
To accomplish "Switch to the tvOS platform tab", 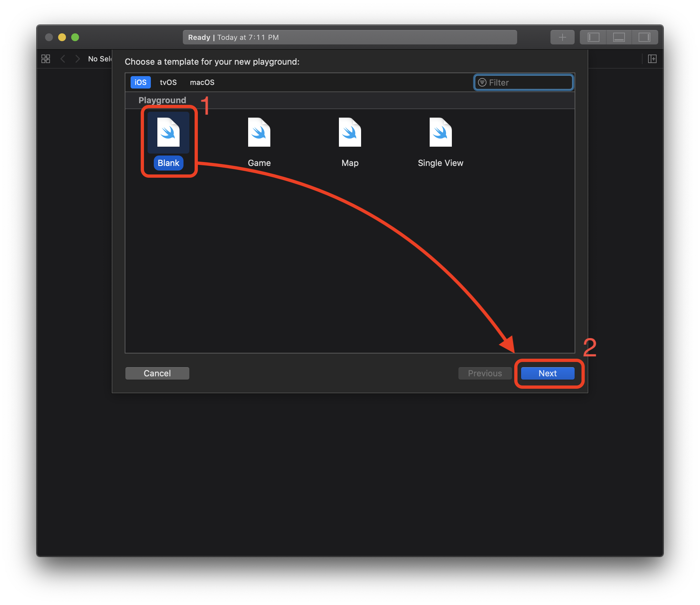I will [x=168, y=82].
